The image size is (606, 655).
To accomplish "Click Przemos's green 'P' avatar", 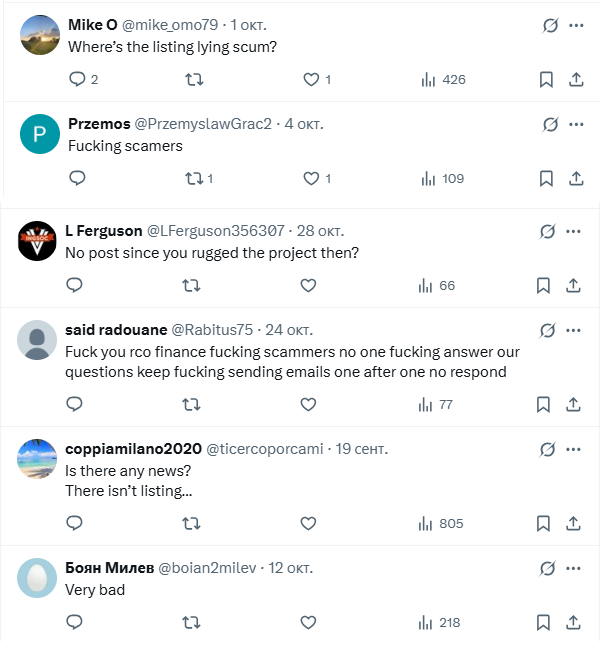I will [40, 135].
